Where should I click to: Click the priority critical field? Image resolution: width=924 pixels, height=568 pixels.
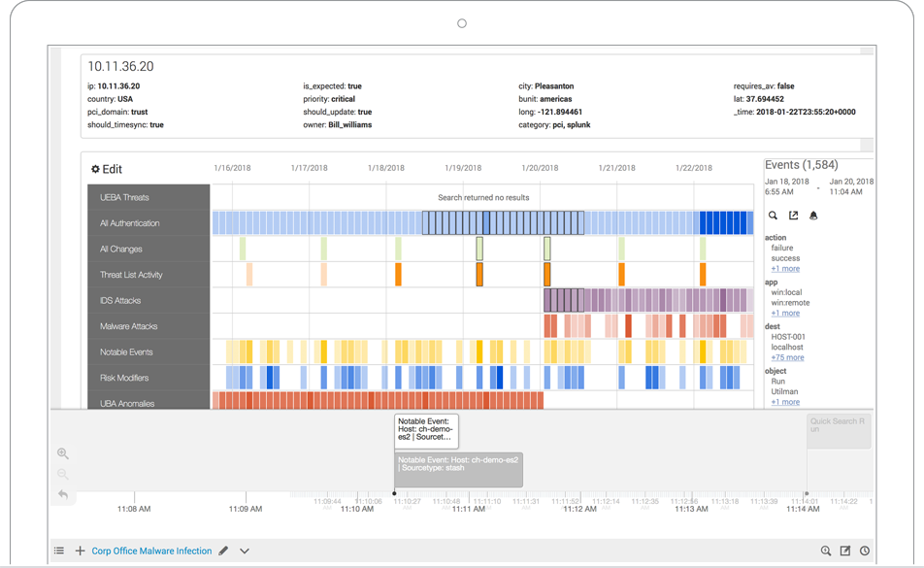(x=329, y=99)
